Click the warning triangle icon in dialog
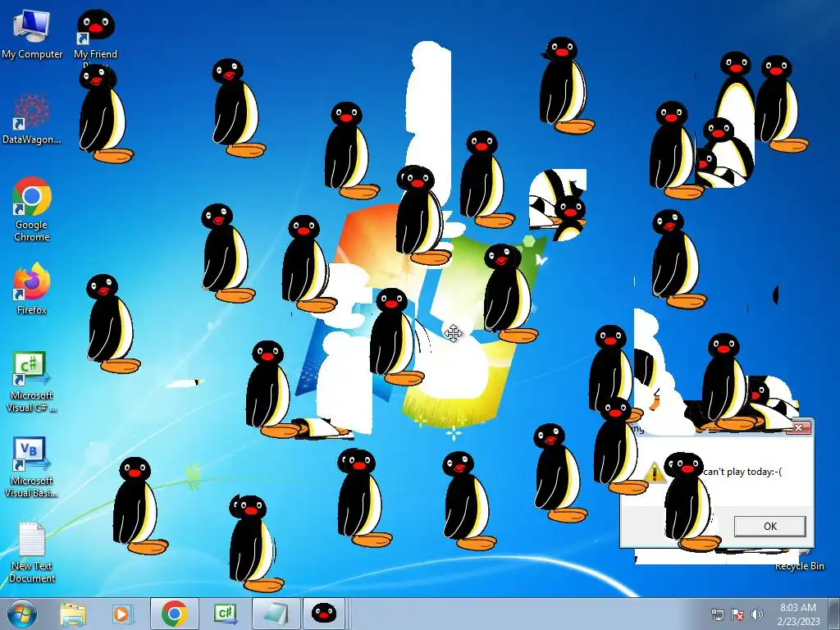840x630 pixels. click(x=654, y=472)
